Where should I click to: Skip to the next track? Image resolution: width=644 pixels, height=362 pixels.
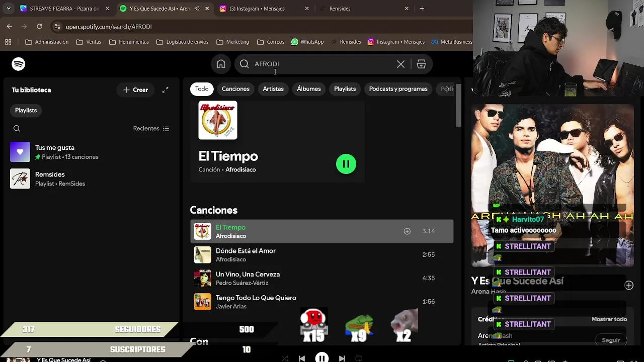pyautogui.click(x=342, y=358)
